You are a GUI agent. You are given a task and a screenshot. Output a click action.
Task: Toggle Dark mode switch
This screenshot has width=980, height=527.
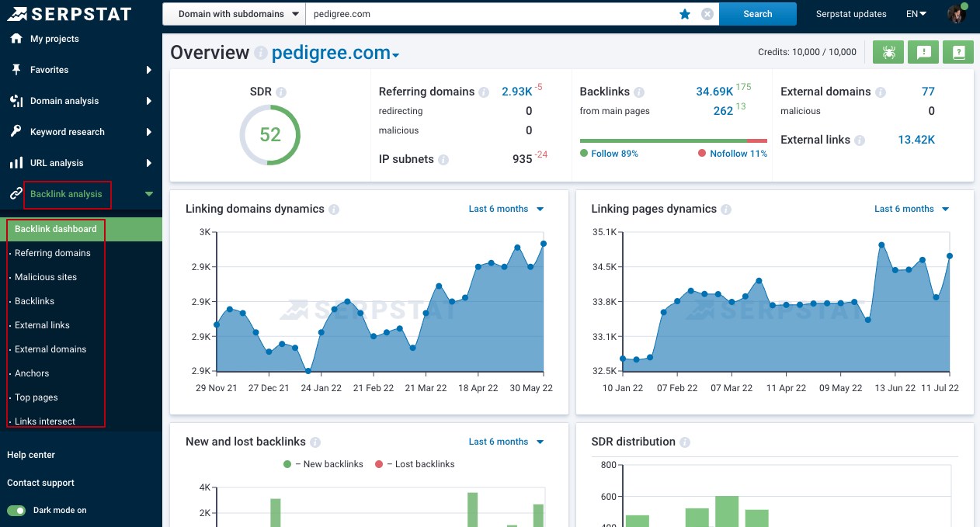coord(16,511)
